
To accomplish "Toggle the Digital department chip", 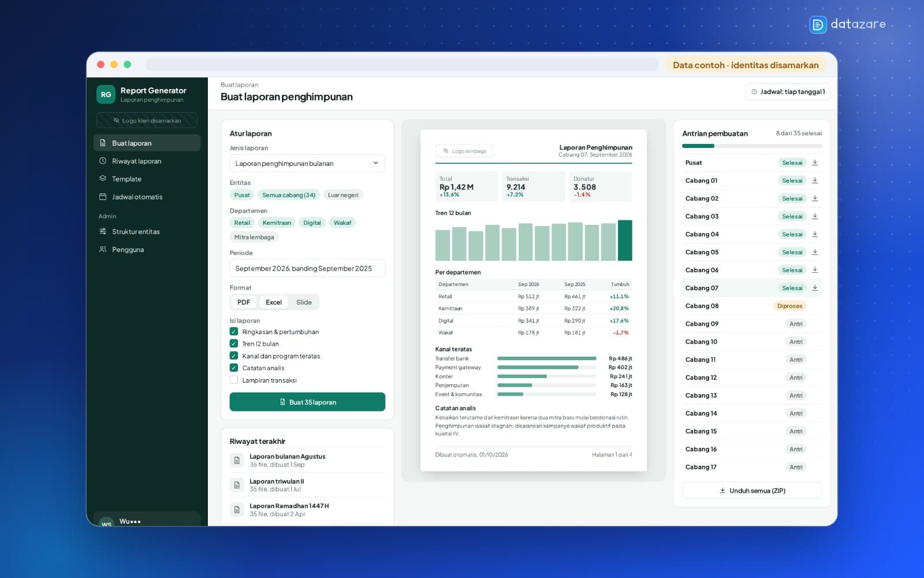I will [x=312, y=223].
